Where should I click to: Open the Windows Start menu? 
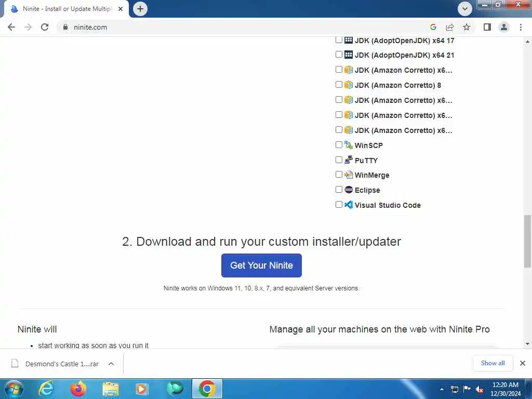pyautogui.click(x=14, y=389)
